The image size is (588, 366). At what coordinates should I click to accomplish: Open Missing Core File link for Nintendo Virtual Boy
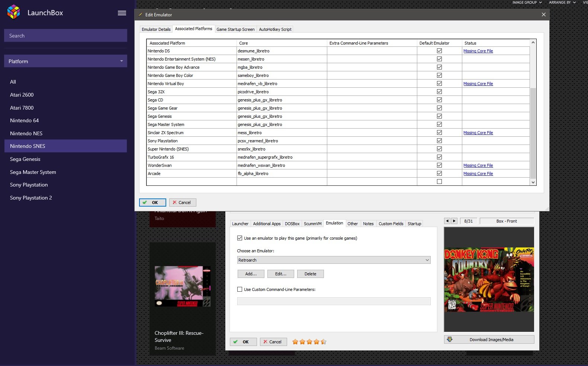pos(478,84)
